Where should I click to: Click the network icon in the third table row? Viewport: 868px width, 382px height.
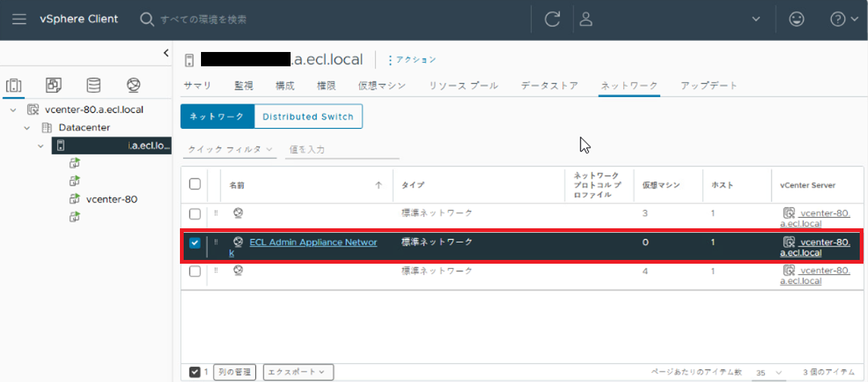[x=238, y=270]
